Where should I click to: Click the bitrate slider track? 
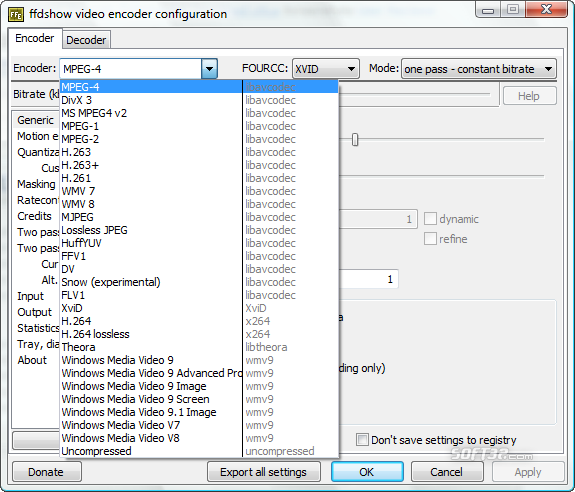(x=414, y=94)
